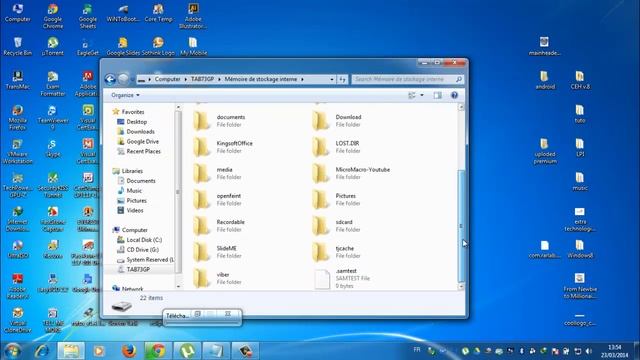This screenshot has height=360, width=640.
Task: Select the CEH v.8 folder on desktop
Action: click(580, 80)
